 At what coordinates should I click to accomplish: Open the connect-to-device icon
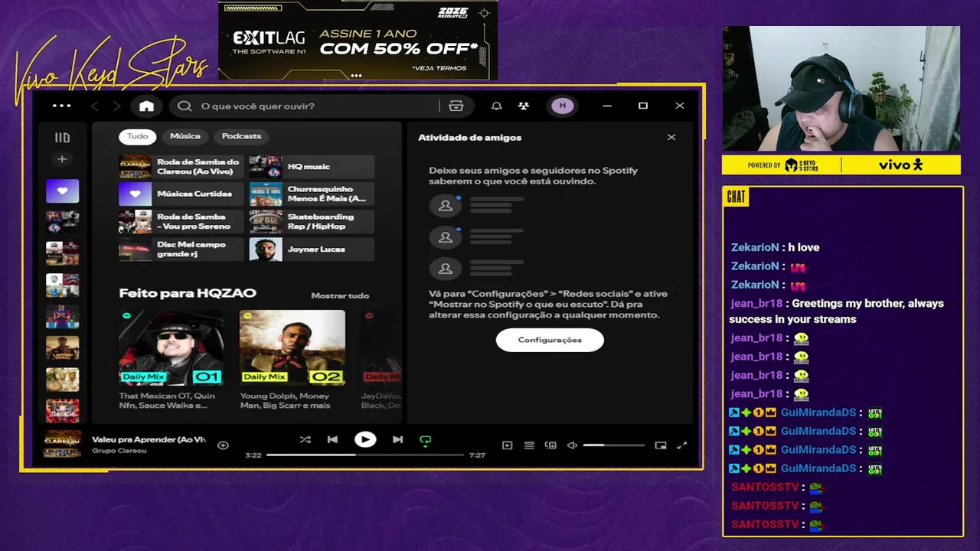point(550,445)
